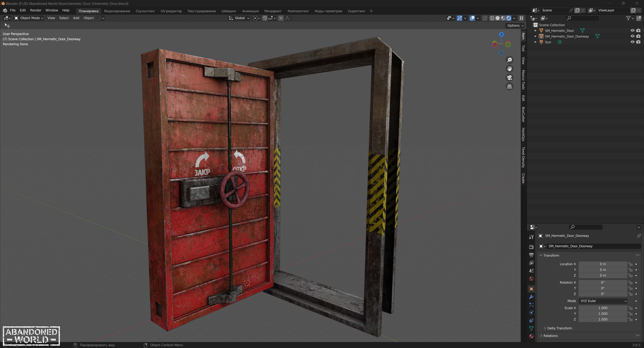
Task: Add a new workspace with the plus button
Action: click(x=371, y=11)
